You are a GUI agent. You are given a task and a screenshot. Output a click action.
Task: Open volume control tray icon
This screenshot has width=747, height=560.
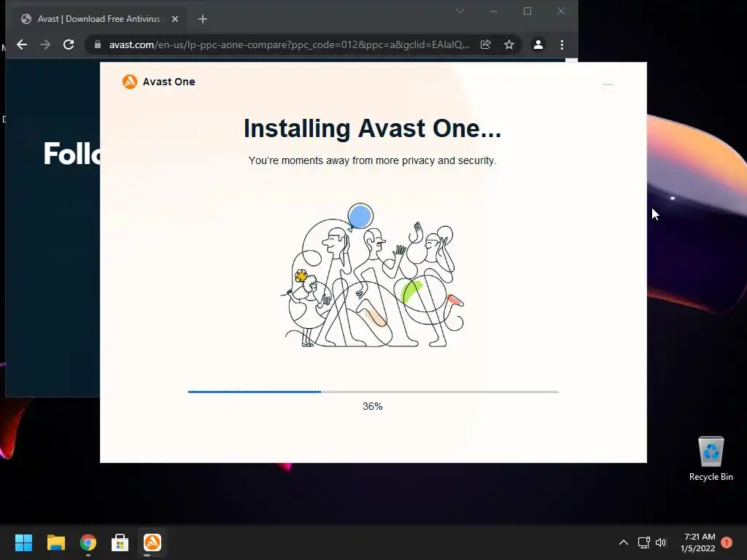(x=661, y=542)
